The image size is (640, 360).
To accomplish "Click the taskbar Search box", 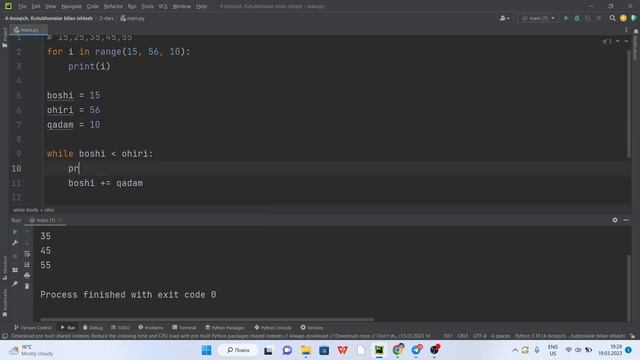I will point(238,350).
